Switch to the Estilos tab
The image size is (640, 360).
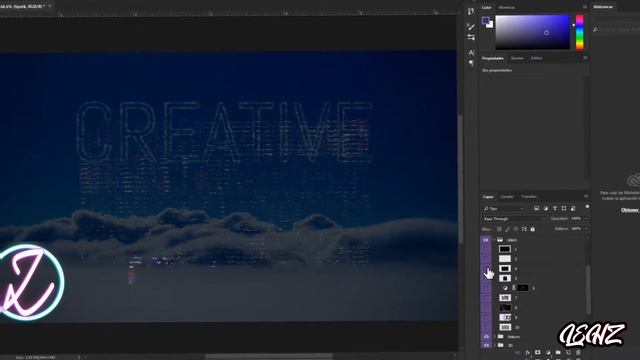[536, 58]
